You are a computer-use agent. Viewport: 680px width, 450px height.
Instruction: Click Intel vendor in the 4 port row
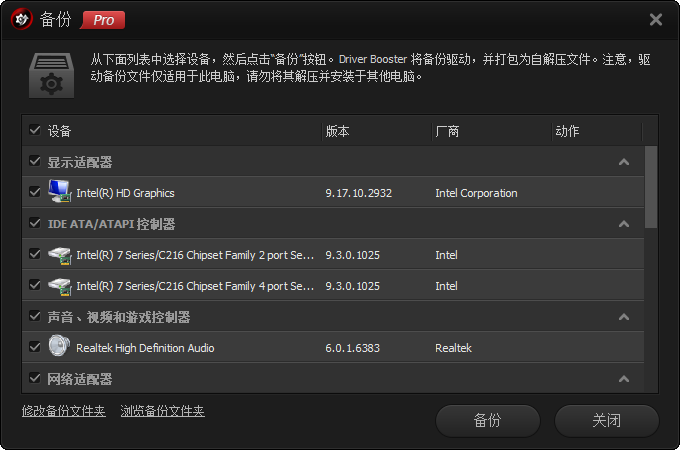tap(446, 286)
